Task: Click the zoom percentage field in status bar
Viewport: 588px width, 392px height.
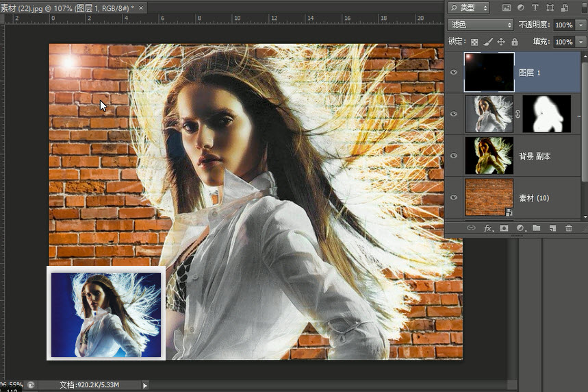Action: click(12, 385)
